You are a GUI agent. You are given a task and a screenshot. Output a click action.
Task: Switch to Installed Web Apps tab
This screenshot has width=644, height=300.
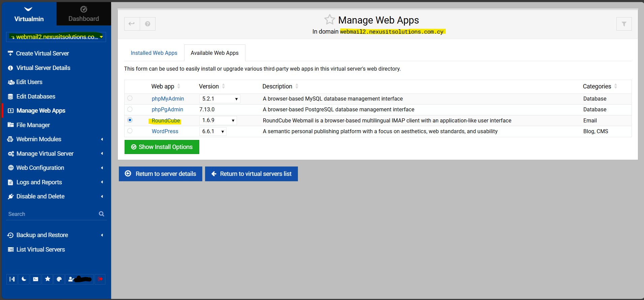click(x=154, y=53)
